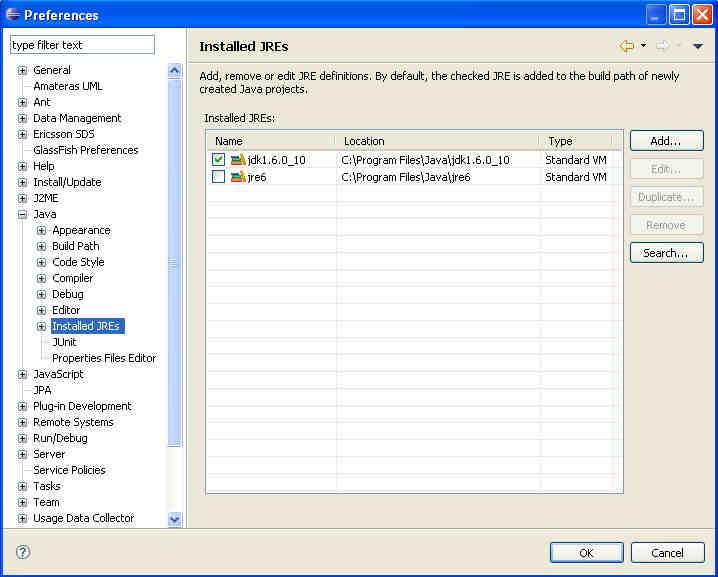Select GlassFish Preferences item
The height and width of the screenshot is (577, 718).
[x=86, y=150]
